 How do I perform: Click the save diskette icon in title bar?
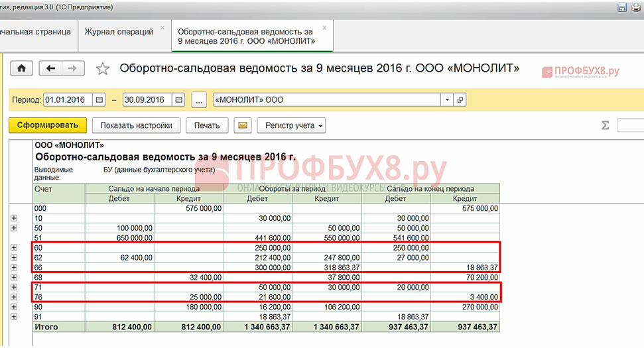[x=622, y=7]
